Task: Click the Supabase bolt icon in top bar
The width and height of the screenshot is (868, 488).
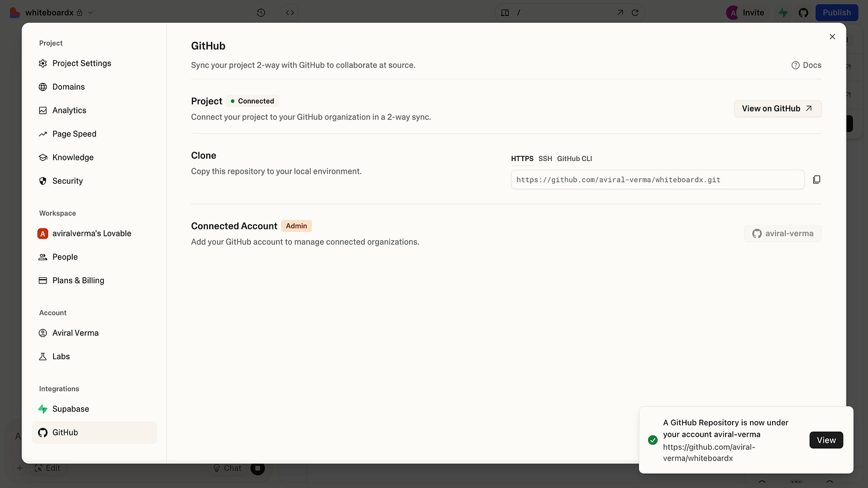Action: click(x=783, y=13)
